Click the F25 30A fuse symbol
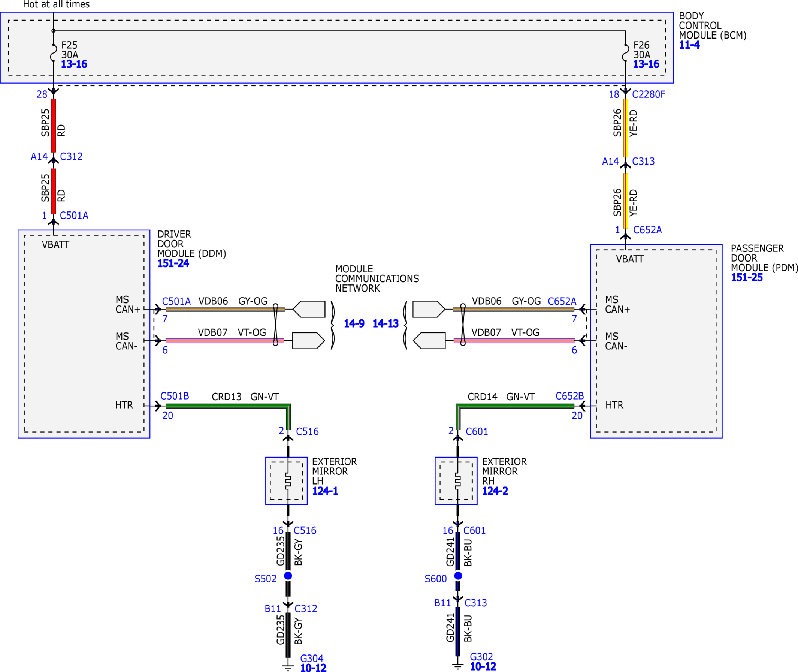The image size is (798, 672). (53, 52)
